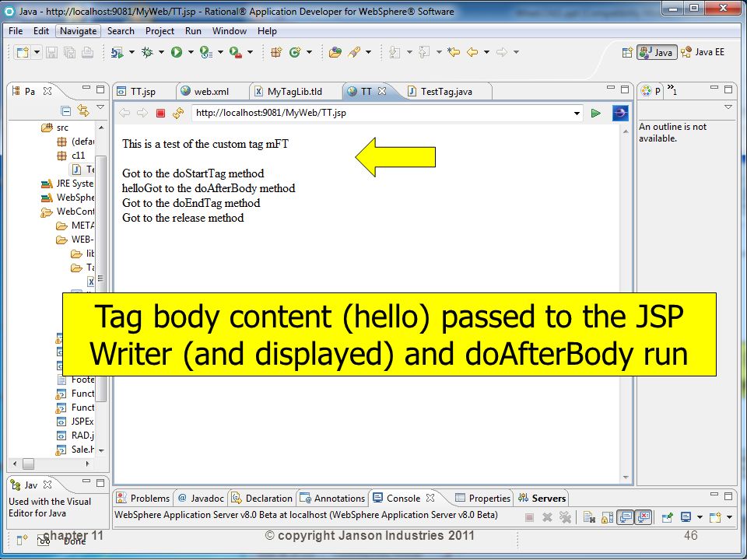Viewport: 747px width, 560px height.
Task: Click the Open Console icon
Action: pyautogui.click(x=715, y=517)
